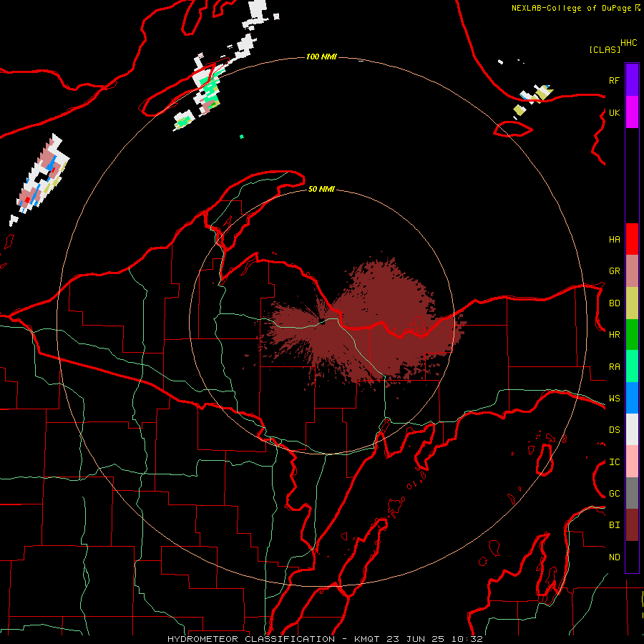644x644 pixels.
Task: Select the GR pink legend swatch
Action: 632,271
